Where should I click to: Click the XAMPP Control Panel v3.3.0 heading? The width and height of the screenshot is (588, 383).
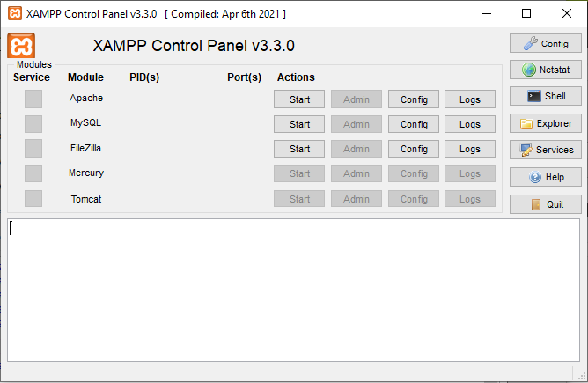pyautogui.click(x=194, y=46)
